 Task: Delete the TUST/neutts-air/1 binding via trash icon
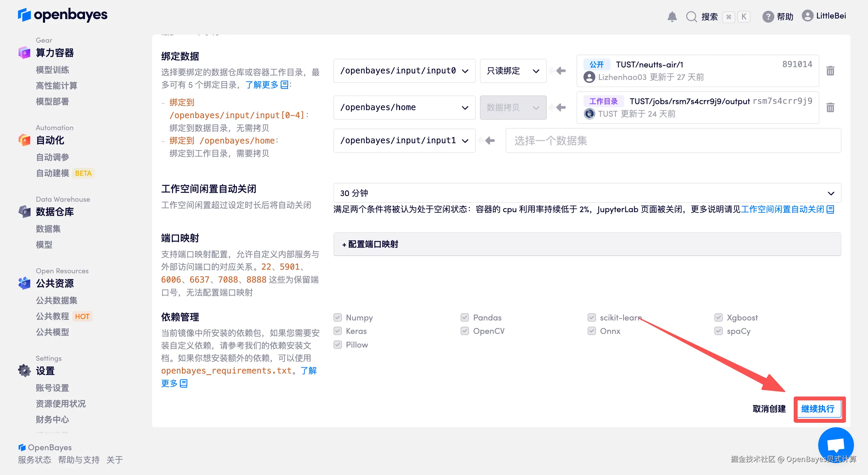pyautogui.click(x=831, y=70)
